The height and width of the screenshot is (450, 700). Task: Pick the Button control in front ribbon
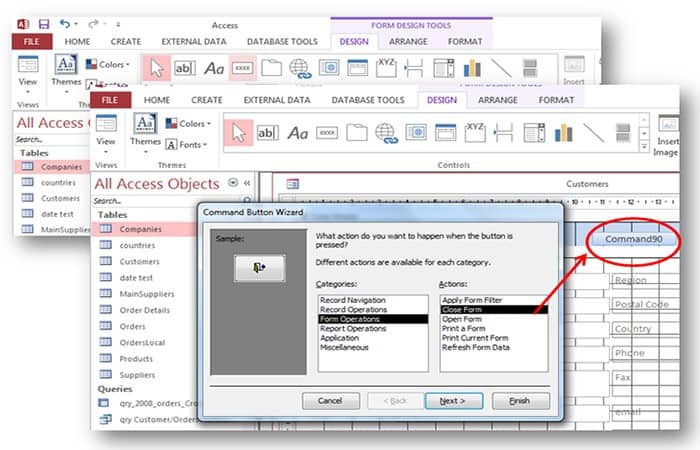(x=327, y=133)
